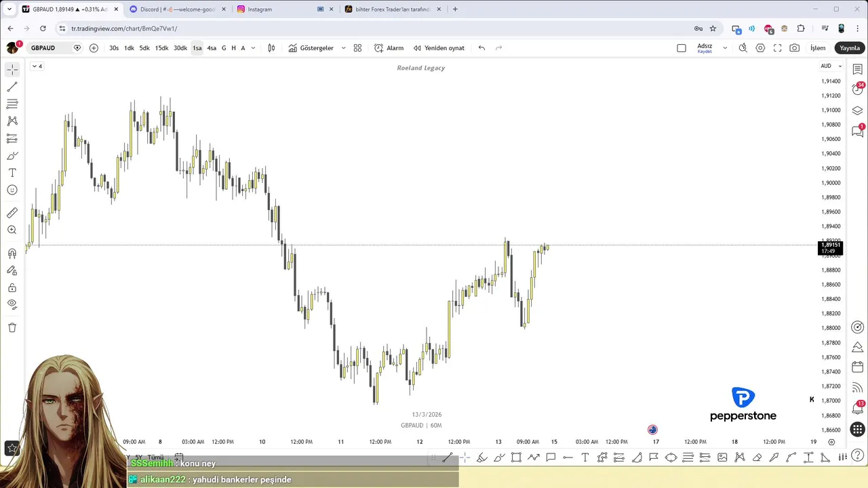Open the quick search lightning icon
Screen dimensions: 868x488
point(743,48)
